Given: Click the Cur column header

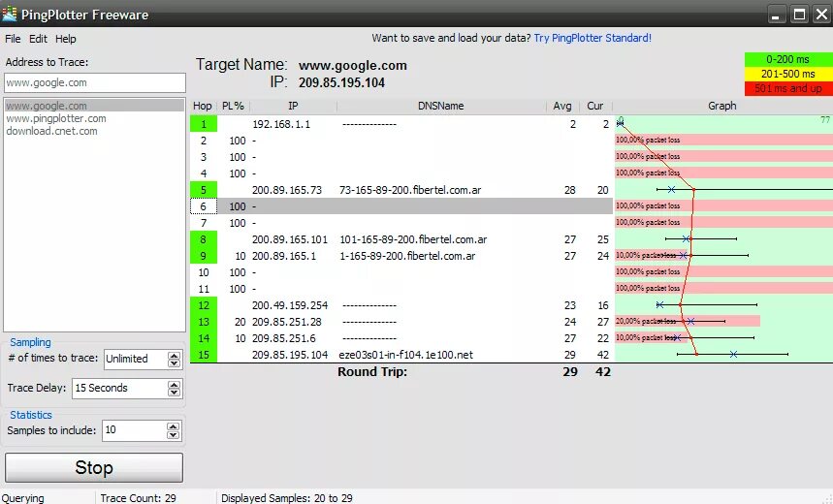Looking at the screenshot, I should [x=595, y=106].
